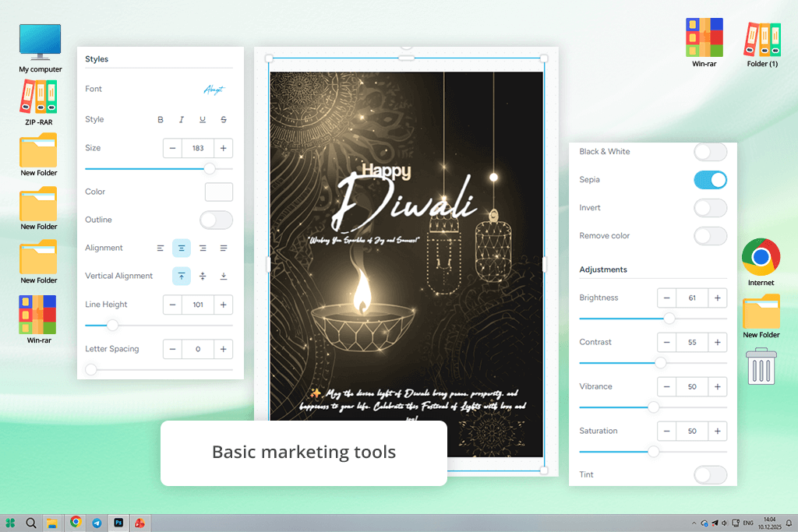Open File Explorer from taskbar

pyautogui.click(x=52, y=523)
